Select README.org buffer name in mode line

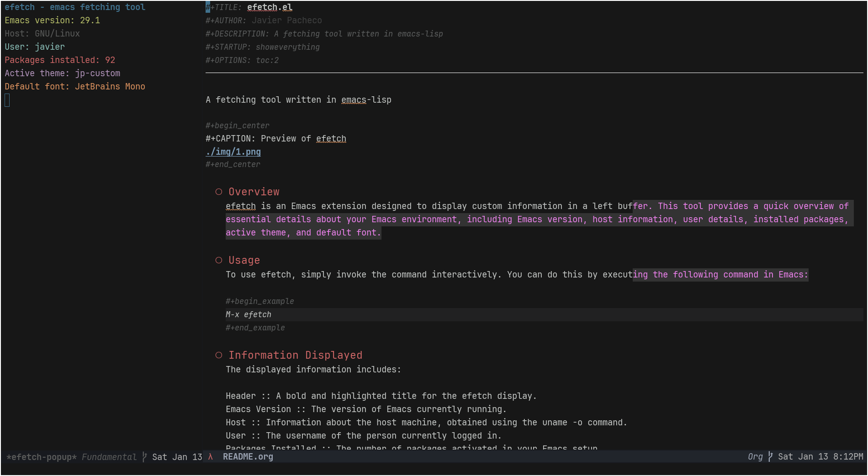[248, 457]
